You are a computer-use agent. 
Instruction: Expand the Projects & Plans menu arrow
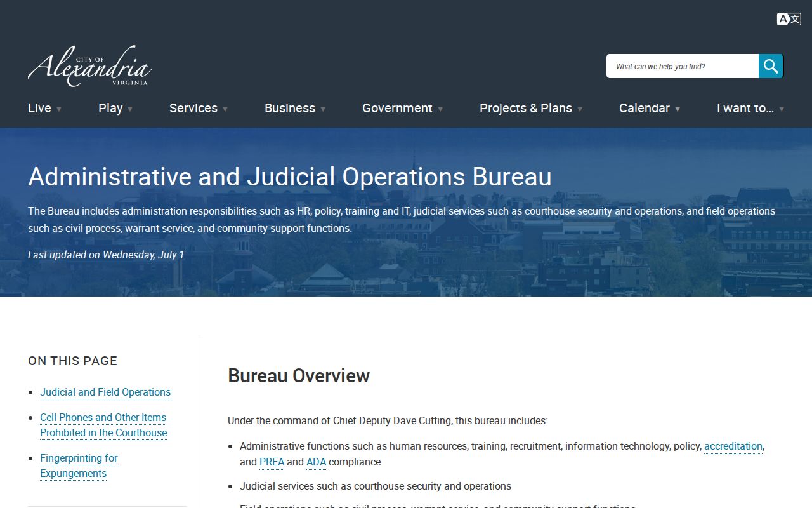580,109
